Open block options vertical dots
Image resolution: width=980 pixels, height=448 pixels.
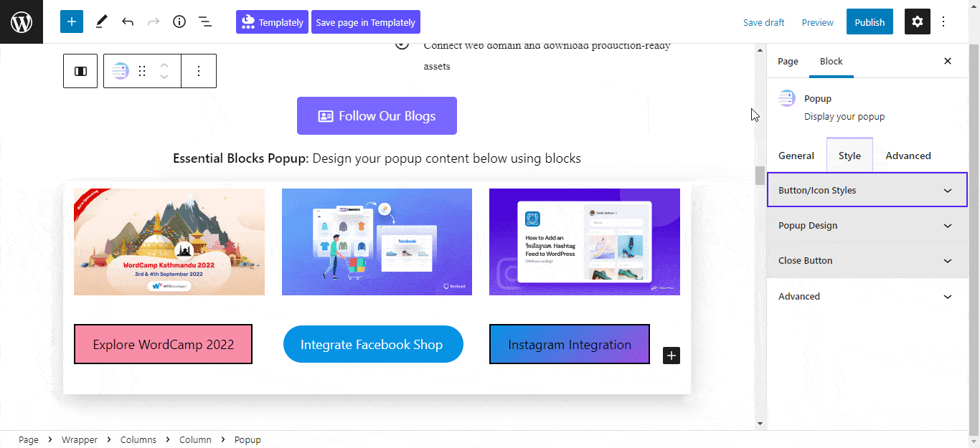(x=199, y=71)
